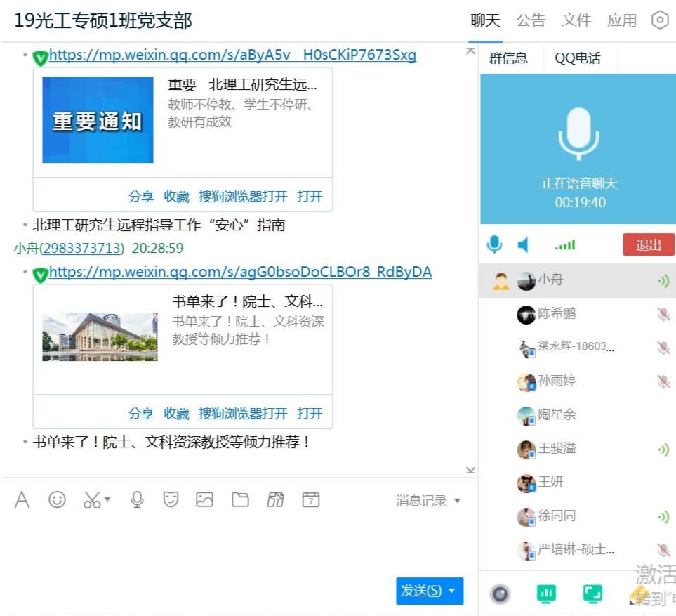Click the scissors screenshot tool
The height and width of the screenshot is (616, 676).
92,500
